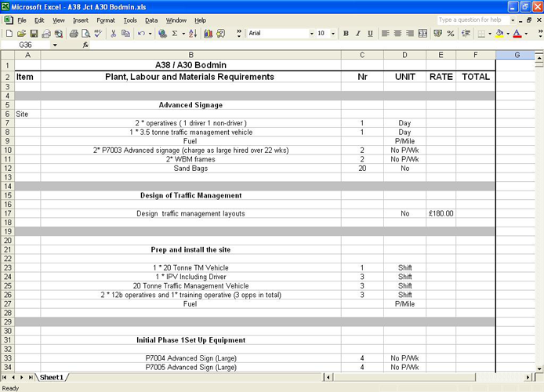
Task: Click the Research icon
Action: (x=59, y=33)
